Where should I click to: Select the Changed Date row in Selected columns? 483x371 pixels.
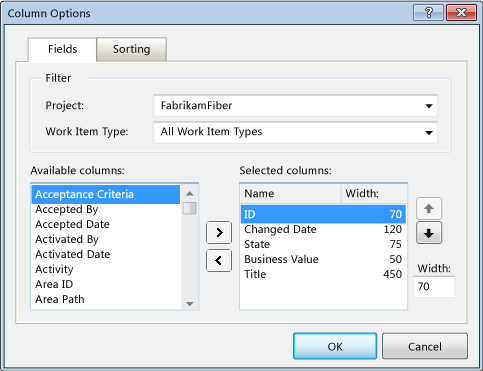323,229
